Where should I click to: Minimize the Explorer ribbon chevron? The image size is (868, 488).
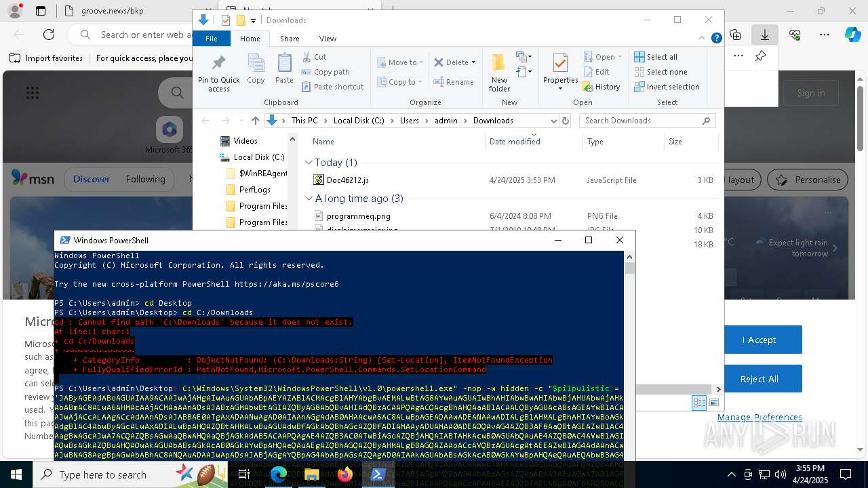[703, 39]
